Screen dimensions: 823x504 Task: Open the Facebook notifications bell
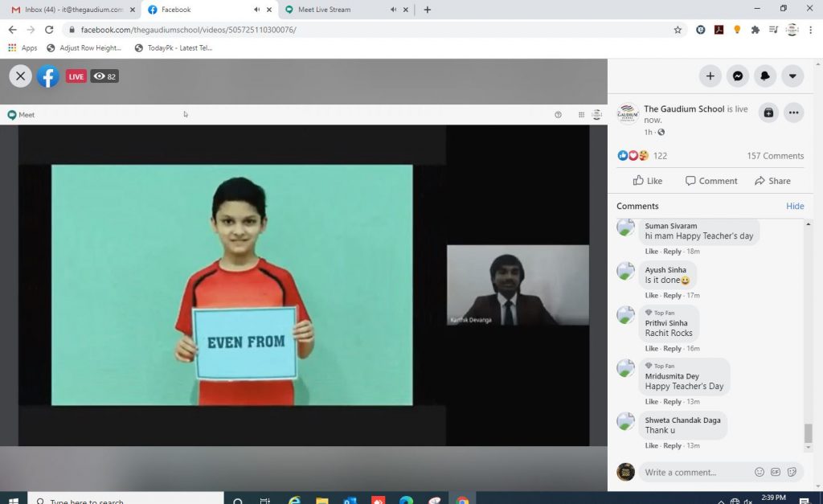[765, 76]
